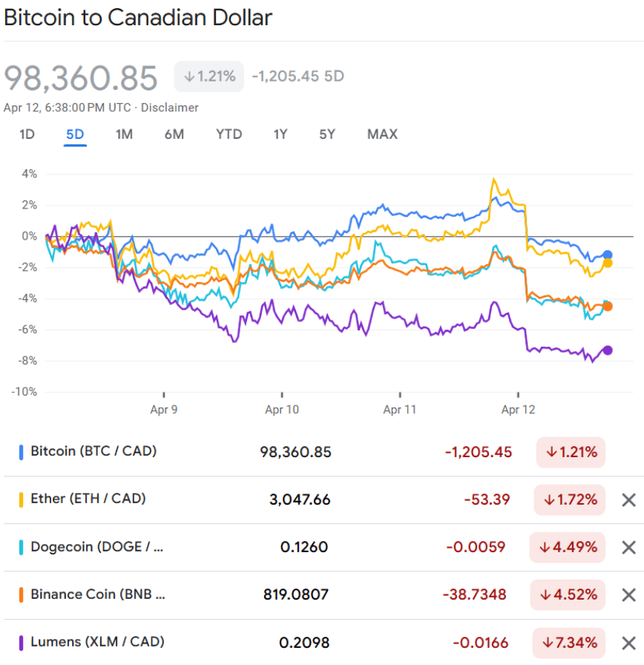
Task: Remove Dogecoin comparison with X icon
Action: [628, 548]
